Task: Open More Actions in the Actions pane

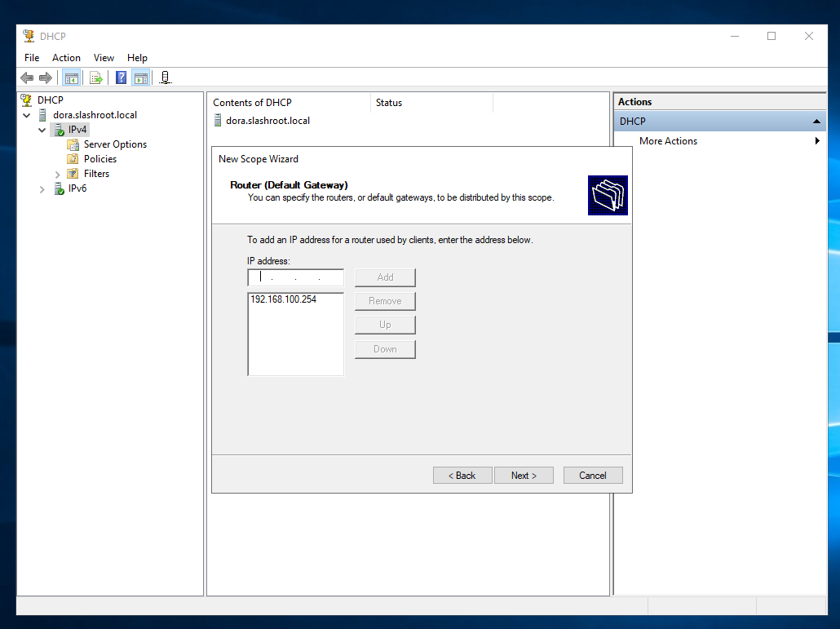Action: [x=668, y=141]
